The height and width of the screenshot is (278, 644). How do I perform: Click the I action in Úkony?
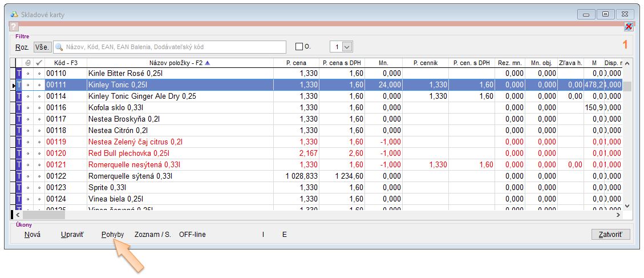263,235
